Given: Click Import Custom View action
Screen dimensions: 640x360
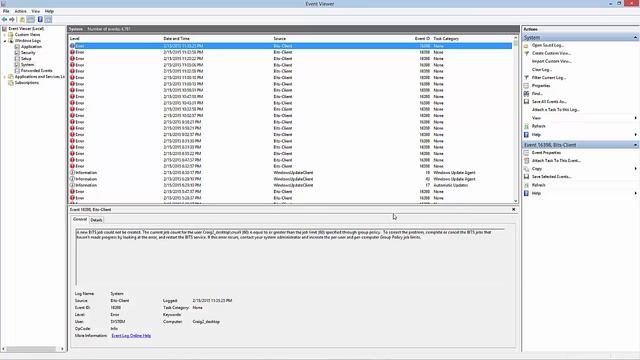Looking at the screenshot, I should tap(551, 61).
